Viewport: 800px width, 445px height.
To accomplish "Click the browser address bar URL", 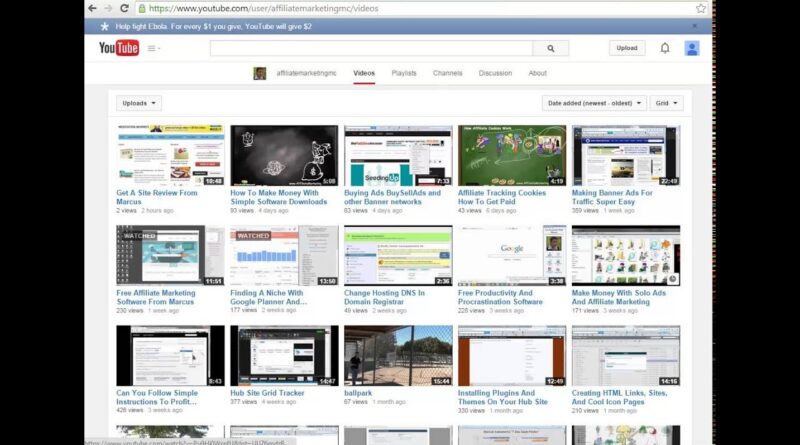I will (300, 8).
